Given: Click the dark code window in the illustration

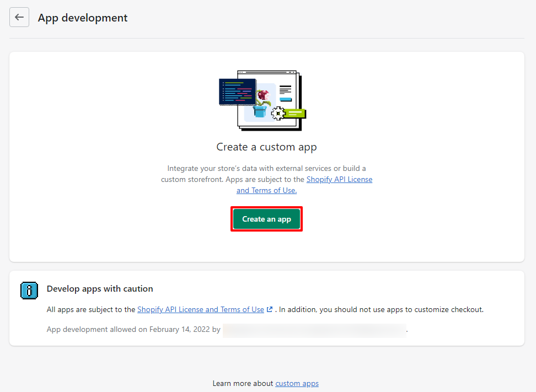Looking at the screenshot, I should tap(237, 91).
